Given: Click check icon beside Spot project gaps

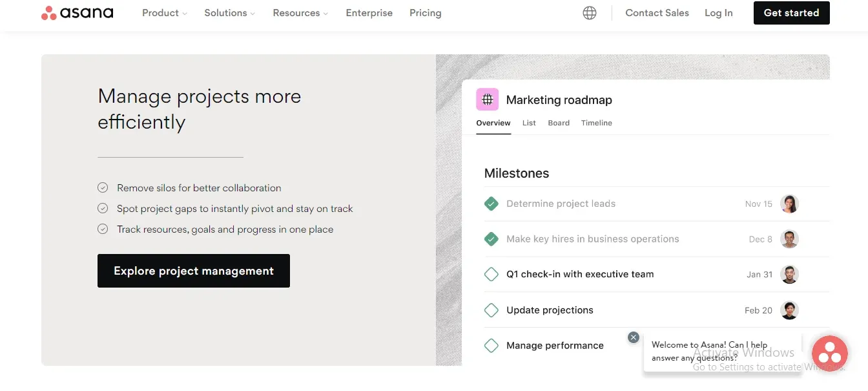Looking at the screenshot, I should tap(103, 209).
